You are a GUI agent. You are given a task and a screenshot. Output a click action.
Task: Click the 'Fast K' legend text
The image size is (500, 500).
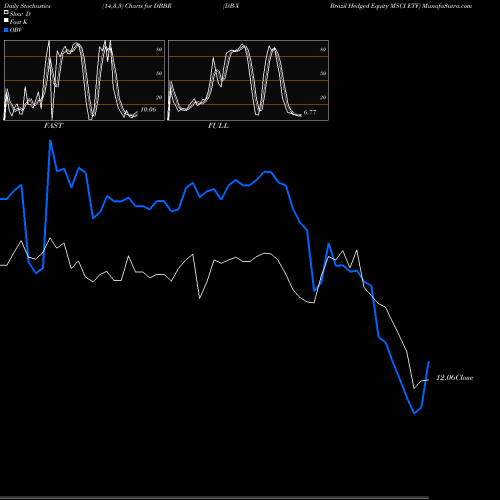(x=19, y=22)
